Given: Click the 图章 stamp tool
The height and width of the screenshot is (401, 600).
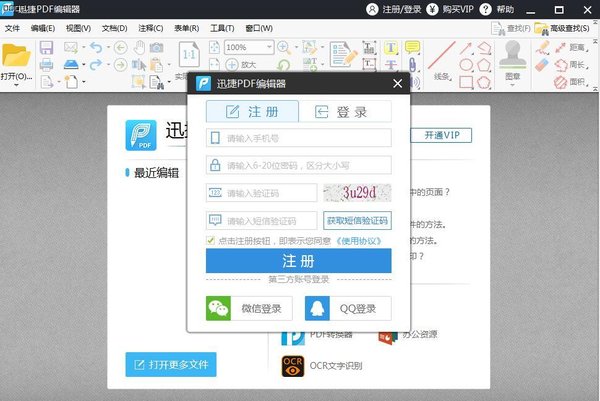Looking at the screenshot, I should click(512, 59).
